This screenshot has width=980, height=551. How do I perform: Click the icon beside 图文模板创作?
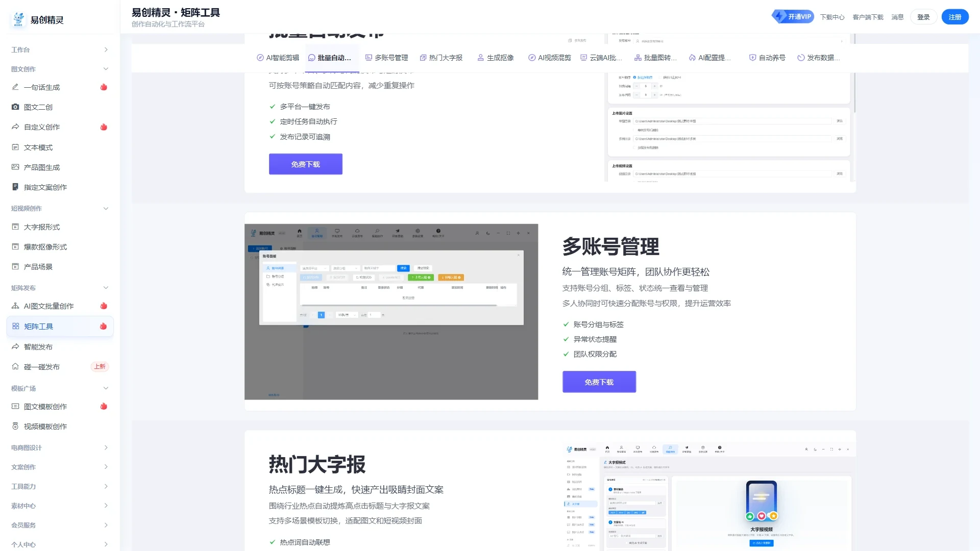point(15,407)
